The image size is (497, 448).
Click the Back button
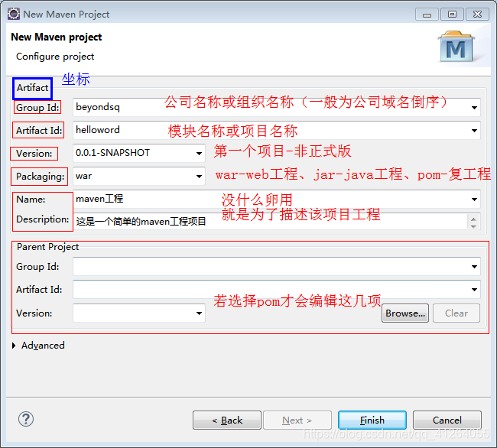pyautogui.click(x=227, y=420)
